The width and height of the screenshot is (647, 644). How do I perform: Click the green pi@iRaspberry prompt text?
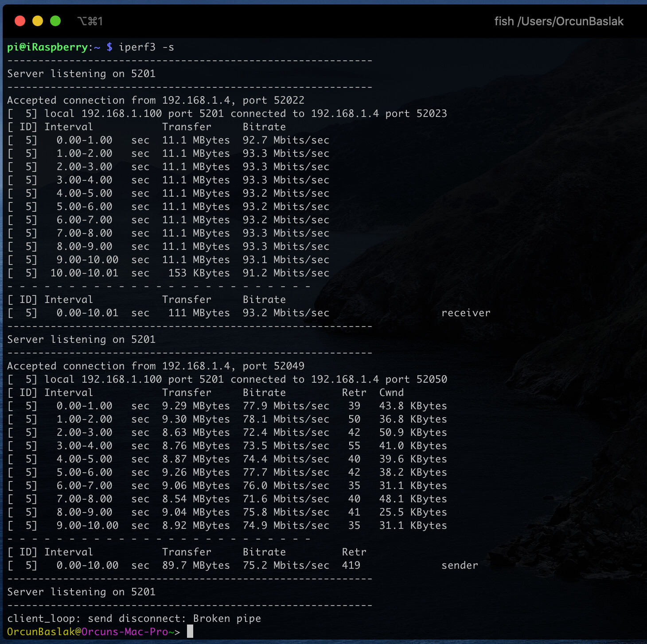click(47, 47)
